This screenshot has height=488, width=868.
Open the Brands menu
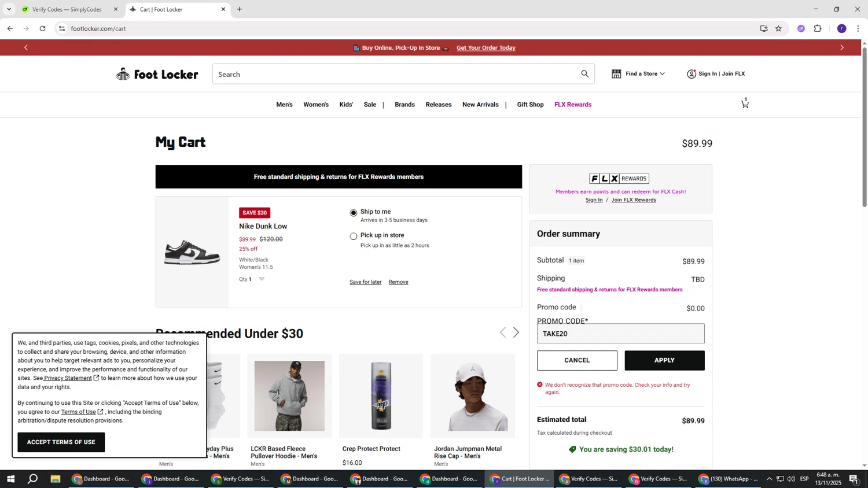(404, 105)
